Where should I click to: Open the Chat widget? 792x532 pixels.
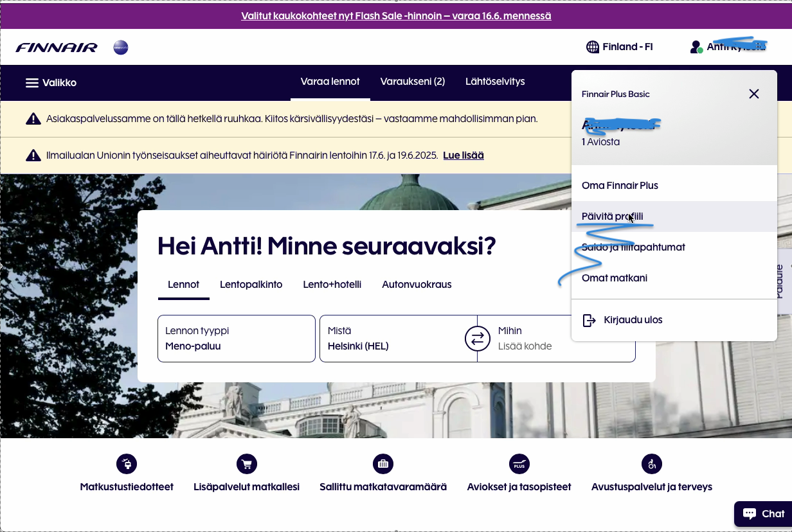pyautogui.click(x=763, y=513)
